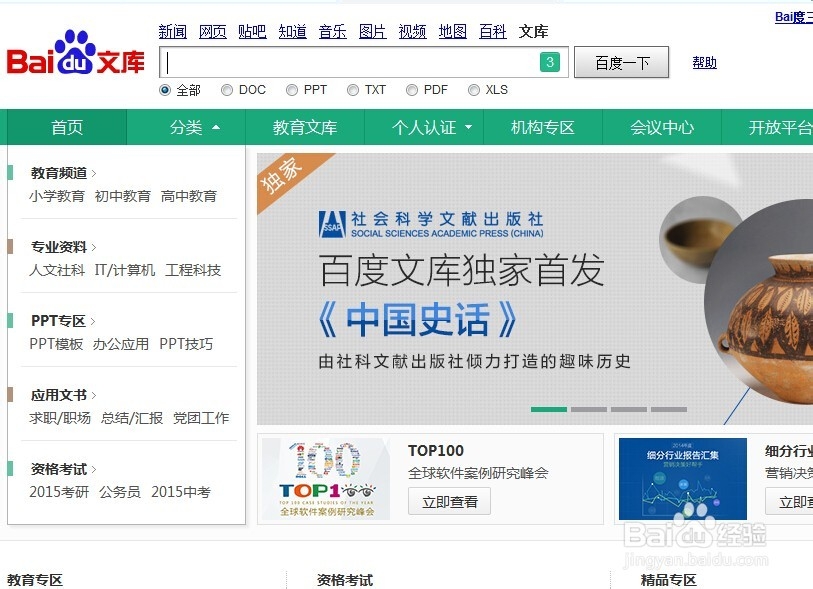
Task: Open 总结/汇报 link
Action: [132, 418]
